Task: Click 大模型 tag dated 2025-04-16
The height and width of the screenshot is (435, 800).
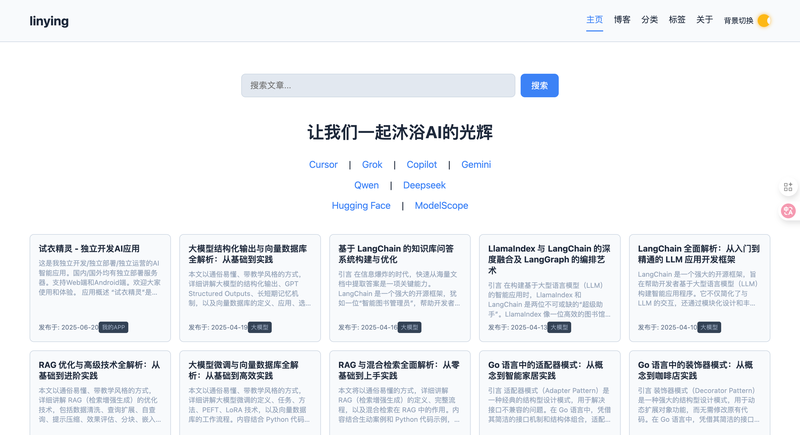Action: (410, 327)
